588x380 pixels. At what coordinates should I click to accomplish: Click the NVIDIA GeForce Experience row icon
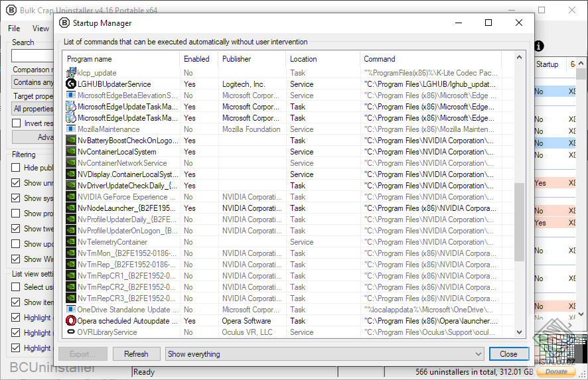tap(71, 196)
